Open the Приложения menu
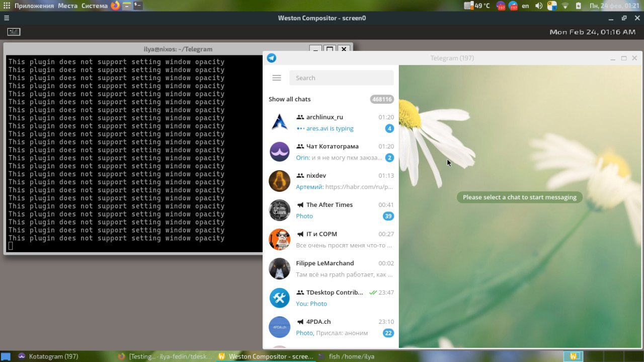This screenshot has height=362, width=644. pos(34,6)
